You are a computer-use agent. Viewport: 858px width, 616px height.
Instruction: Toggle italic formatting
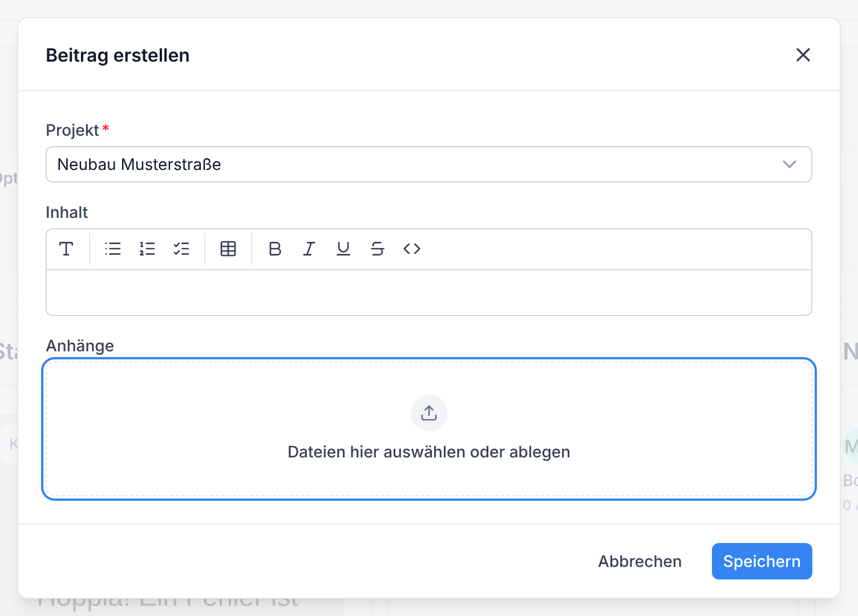pyautogui.click(x=309, y=249)
